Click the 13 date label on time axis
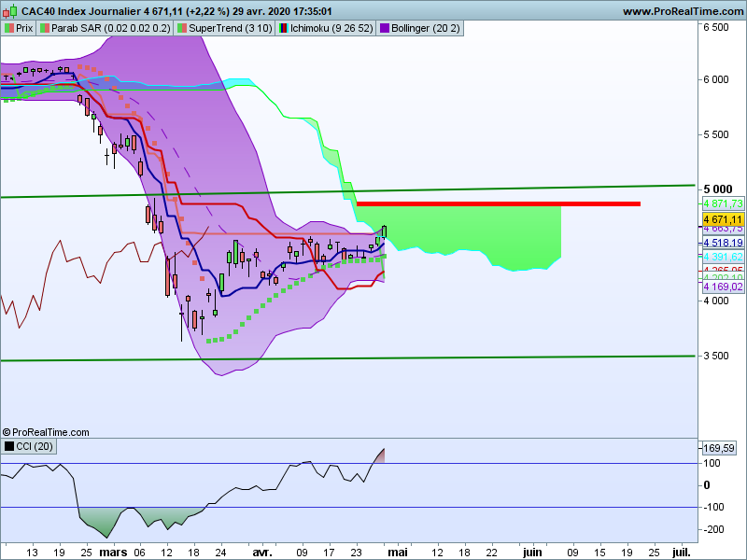This screenshot has width=747, height=560. [32, 553]
